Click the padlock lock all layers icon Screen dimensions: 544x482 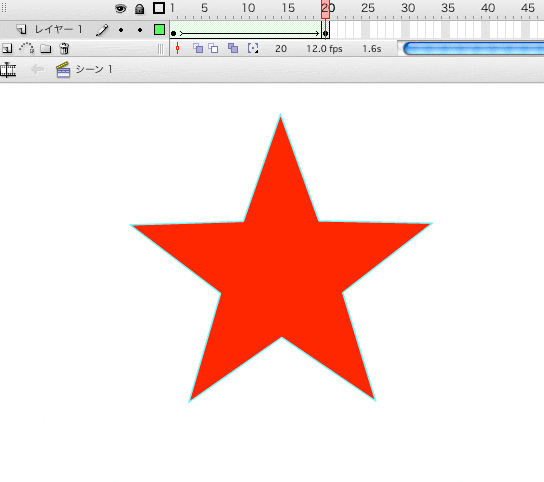click(139, 9)
